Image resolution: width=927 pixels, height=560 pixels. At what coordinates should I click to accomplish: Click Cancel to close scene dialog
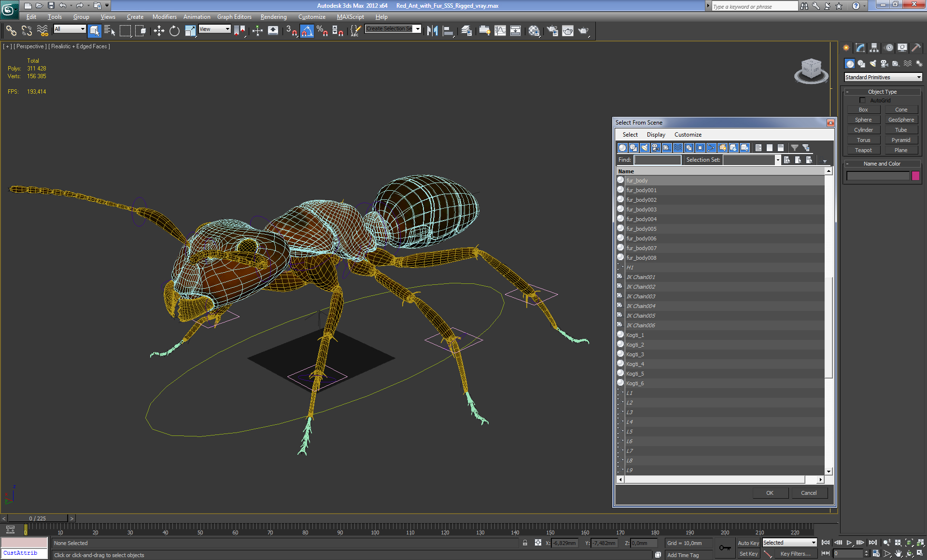coord(809,492)
